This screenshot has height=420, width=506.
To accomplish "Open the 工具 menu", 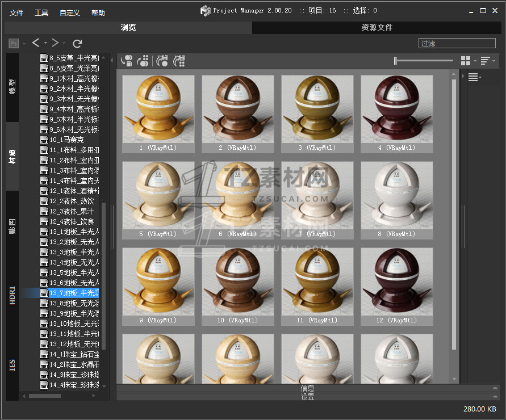I will tap(41, 12).
